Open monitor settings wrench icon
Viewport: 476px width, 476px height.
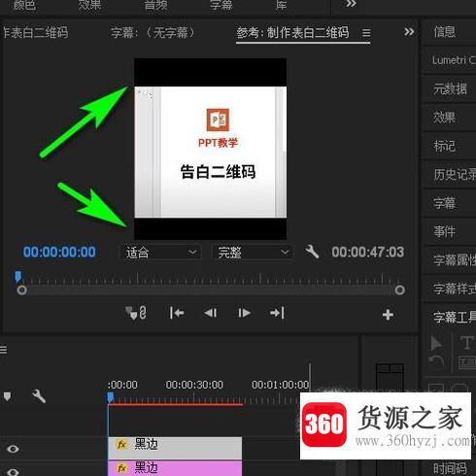tap(312, 252)
